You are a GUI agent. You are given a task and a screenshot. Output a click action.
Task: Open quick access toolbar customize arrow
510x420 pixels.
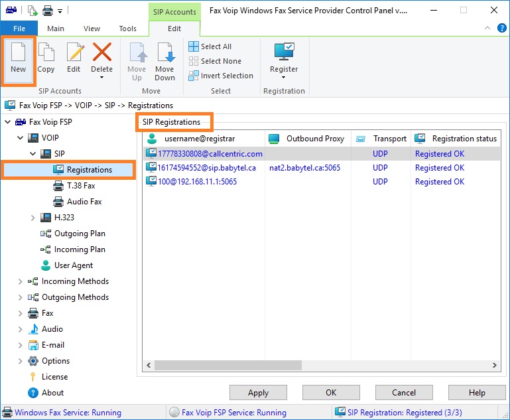point(60,11)
